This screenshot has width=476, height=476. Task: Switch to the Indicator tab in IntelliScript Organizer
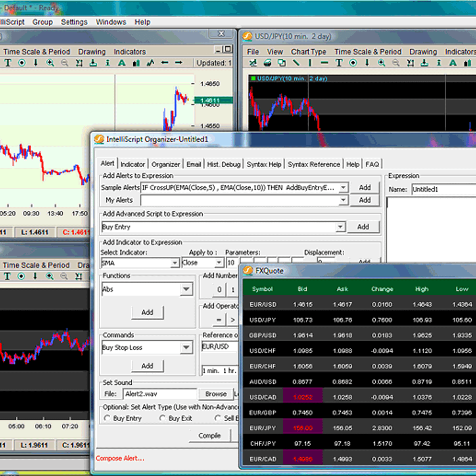(132, 164)
